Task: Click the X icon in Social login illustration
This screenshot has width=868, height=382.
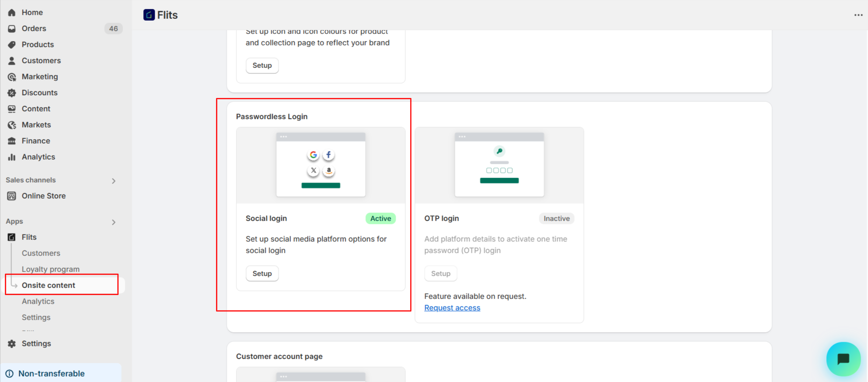Action: pos(313,171)
